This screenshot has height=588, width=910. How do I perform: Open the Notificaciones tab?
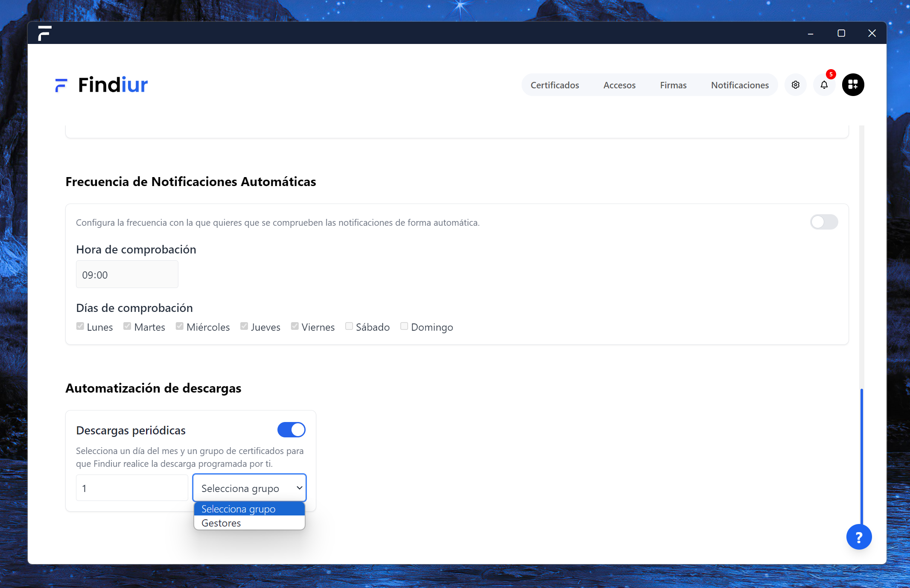(x=740, y=85)
